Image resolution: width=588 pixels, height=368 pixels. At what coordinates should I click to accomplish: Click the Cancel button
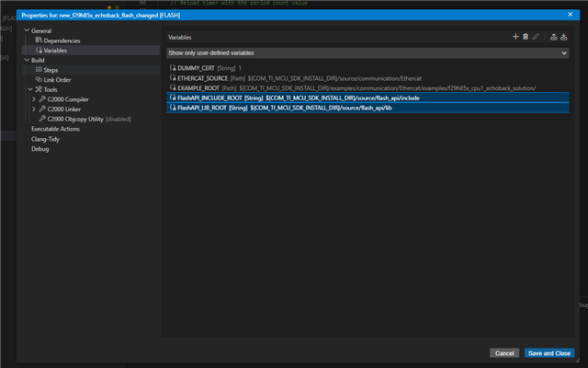pos(504,353)
